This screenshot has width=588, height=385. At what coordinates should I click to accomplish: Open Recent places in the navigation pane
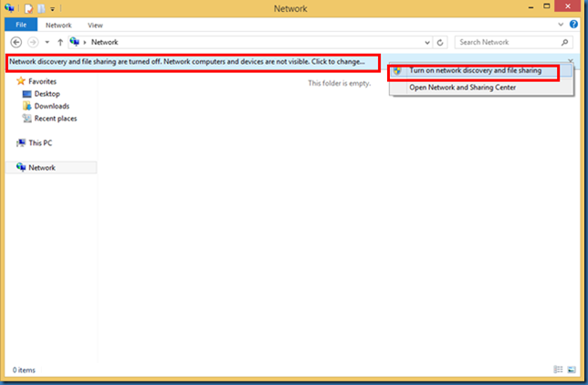tap(56, 119)
